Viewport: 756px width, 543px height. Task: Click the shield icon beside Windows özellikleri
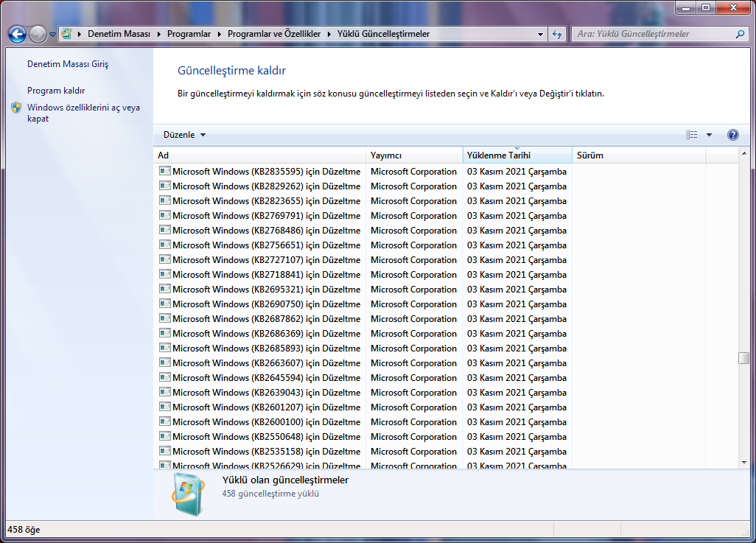pos(16,108)
